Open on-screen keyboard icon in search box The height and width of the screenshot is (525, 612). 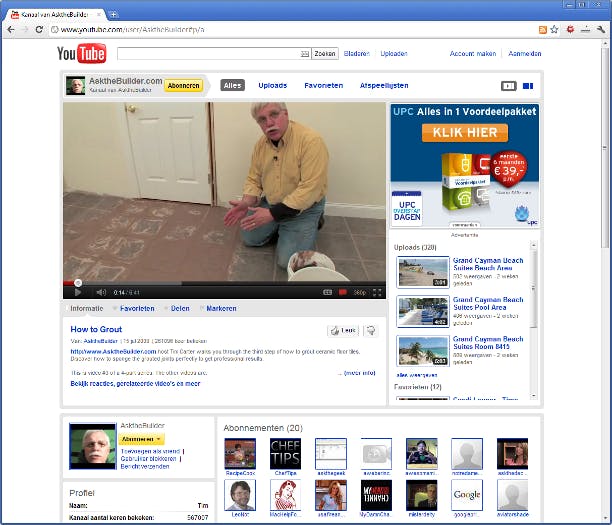[x=305, y=54]
